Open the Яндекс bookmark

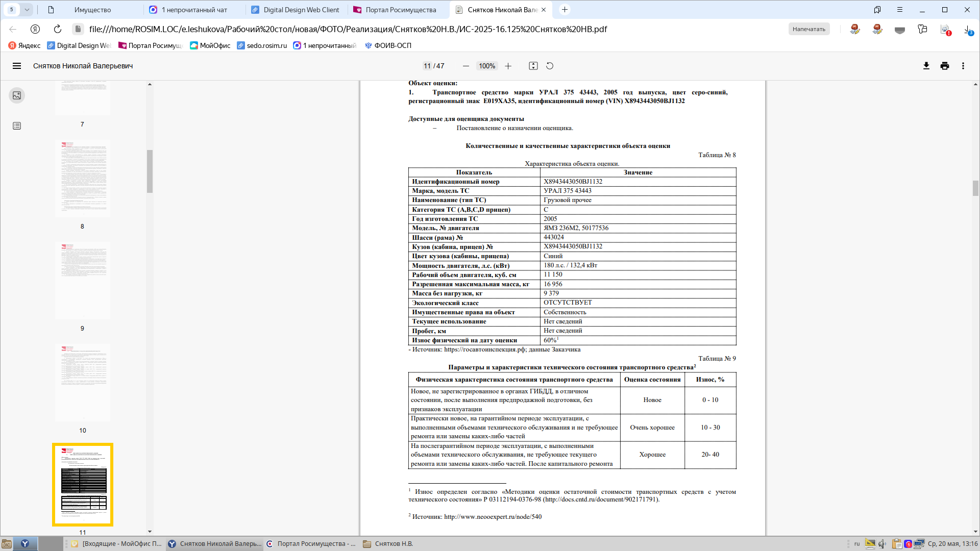[x=24, y=45]
